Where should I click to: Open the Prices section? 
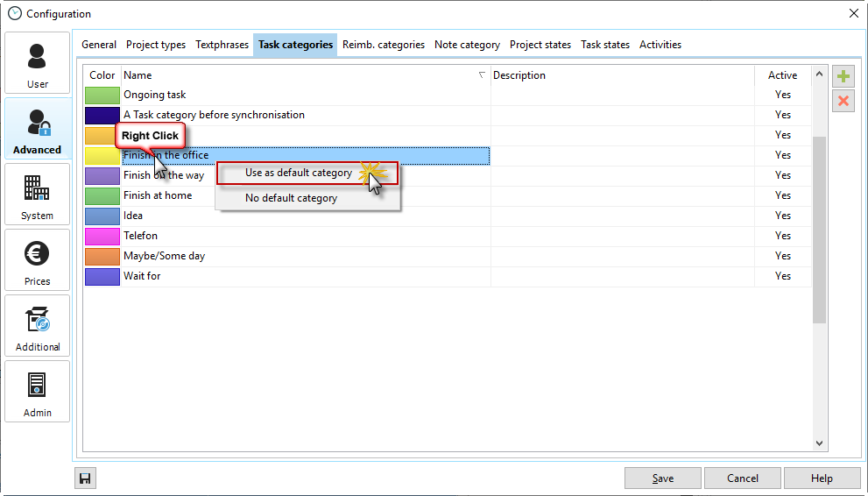pos(38,260)
